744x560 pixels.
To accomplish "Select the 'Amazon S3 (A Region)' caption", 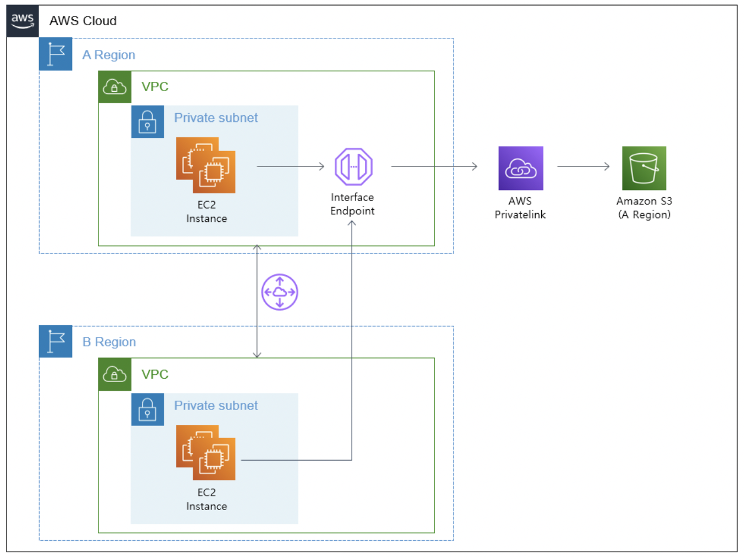I will tap(644, 208).
